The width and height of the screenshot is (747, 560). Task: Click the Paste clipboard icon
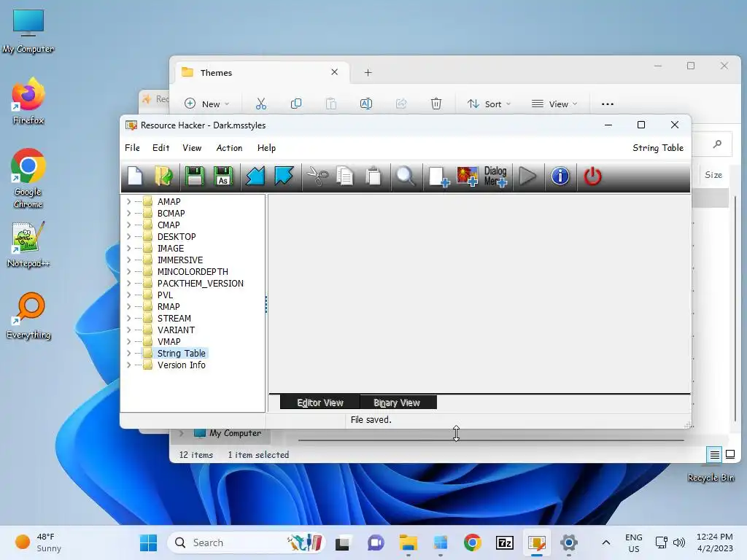(x=374, y=176)
